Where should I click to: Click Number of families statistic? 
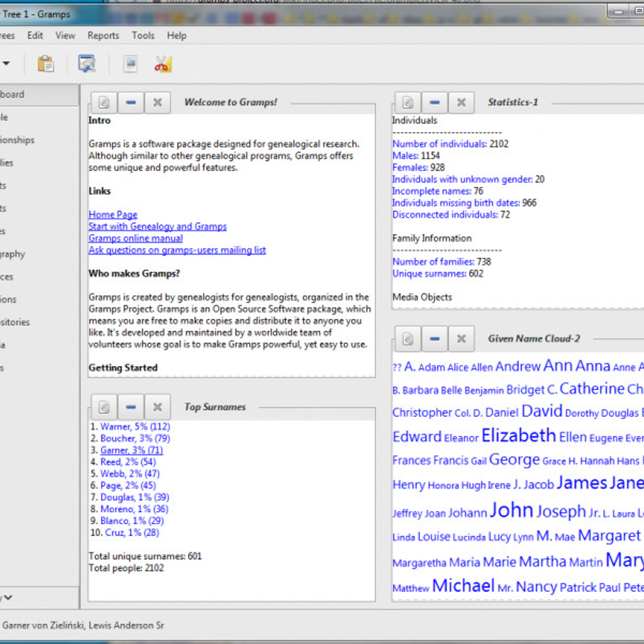coord(433,262)
